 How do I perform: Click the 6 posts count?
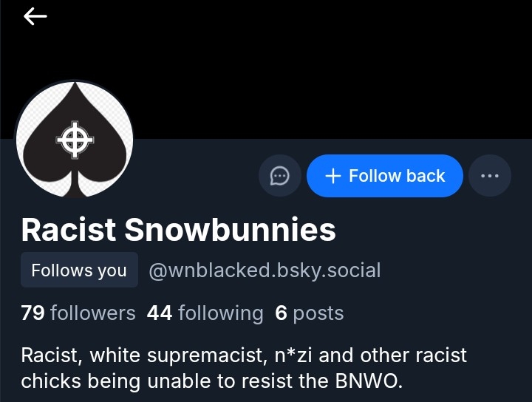coord(309,313)
